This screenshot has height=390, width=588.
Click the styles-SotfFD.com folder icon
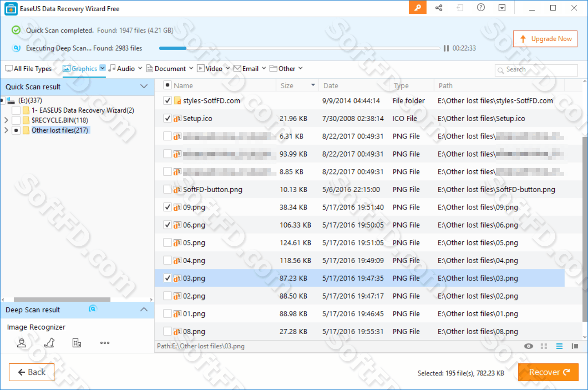pyautogui.click(x=177, y=101)
